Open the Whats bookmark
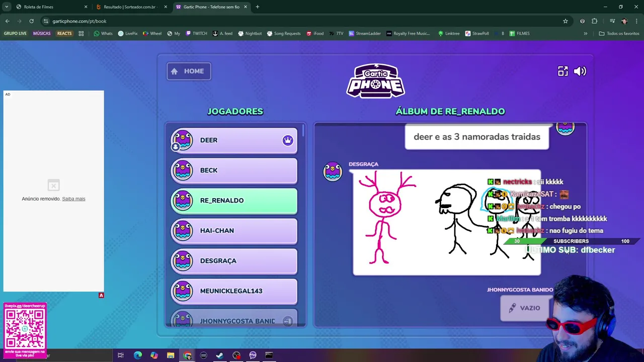The width and height of the screenshot is (644, 362). (x=103, y=34)
